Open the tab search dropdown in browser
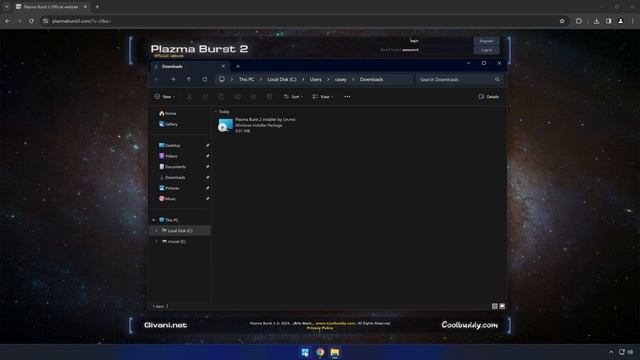640x360 pixels. pos(7,7)
